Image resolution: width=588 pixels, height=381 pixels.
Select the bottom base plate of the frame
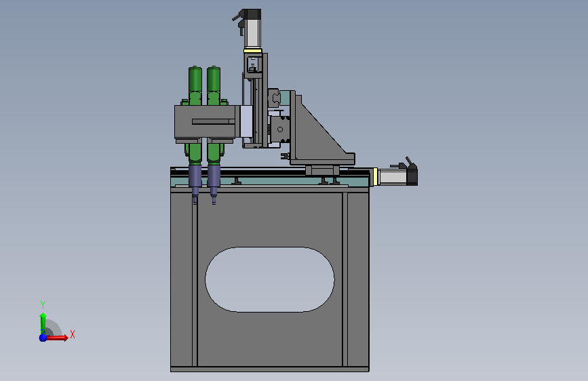pyautogui.click(x=270, y=369)
